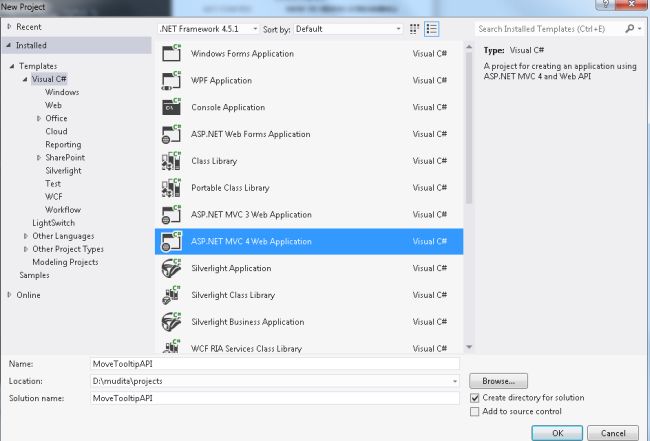
Task: Enable Add to source control checkbox
Action: click(475, 412)
